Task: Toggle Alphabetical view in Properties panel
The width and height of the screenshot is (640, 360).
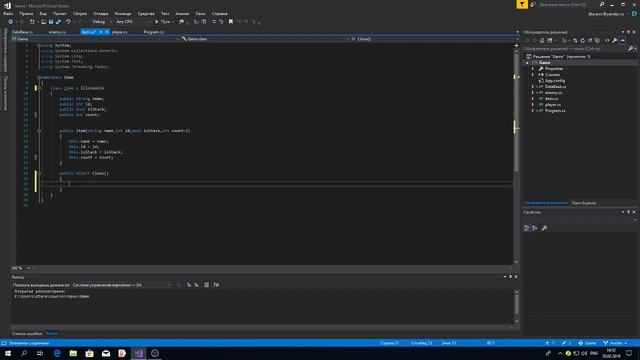Action: click(x=535, y=228)
